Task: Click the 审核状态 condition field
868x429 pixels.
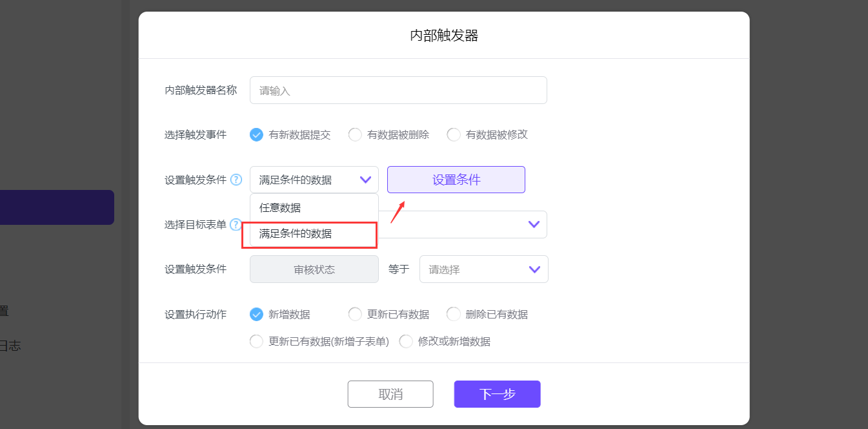Action: coord(314,269)
